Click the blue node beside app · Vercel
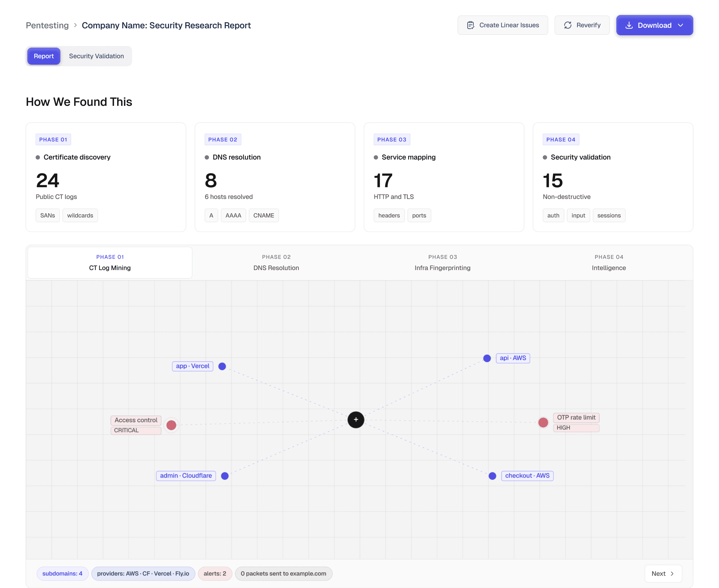 tap(222, 366)
